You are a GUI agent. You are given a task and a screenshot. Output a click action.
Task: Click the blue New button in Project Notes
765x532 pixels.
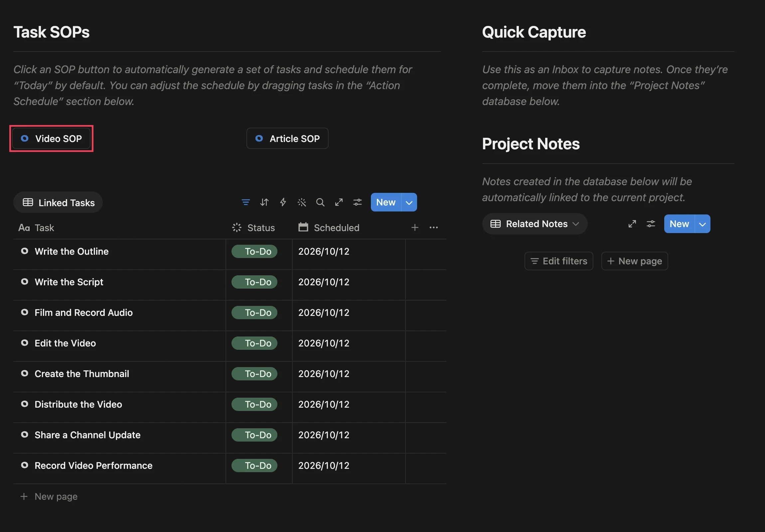pyautogui.click(x=679, y=224)
